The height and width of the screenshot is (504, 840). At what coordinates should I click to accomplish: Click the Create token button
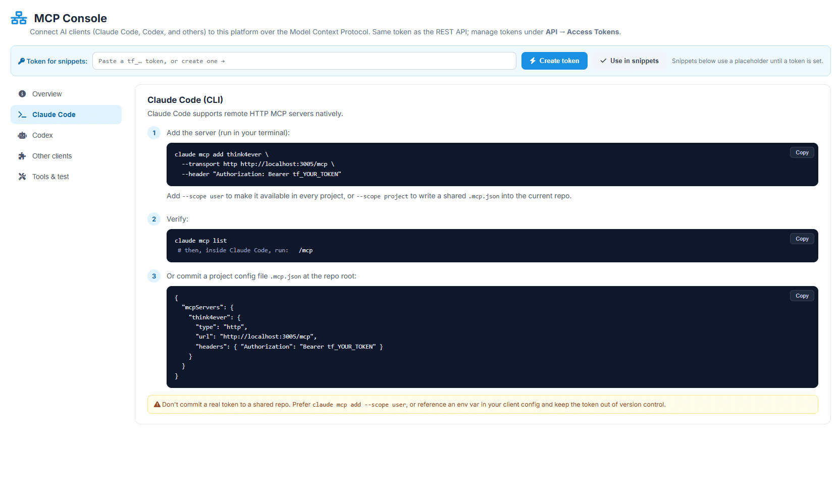click(x=554, y=61)
